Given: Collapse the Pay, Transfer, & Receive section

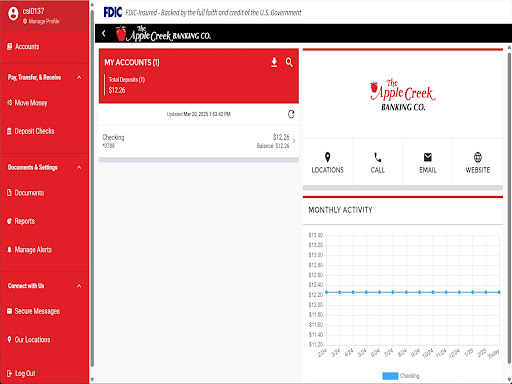Looking at the screenshot, I should (x=79, y=77).
